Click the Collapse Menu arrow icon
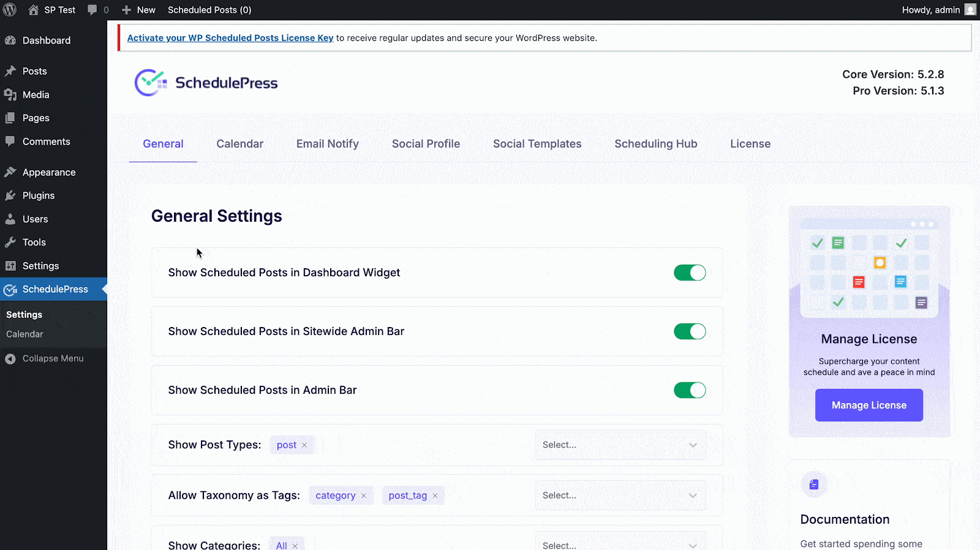Screen dimensions: 980x550 click(10, 358)
